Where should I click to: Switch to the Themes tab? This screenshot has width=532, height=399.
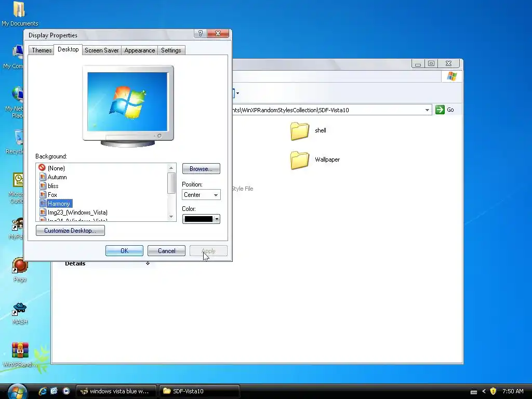point(42,50)
